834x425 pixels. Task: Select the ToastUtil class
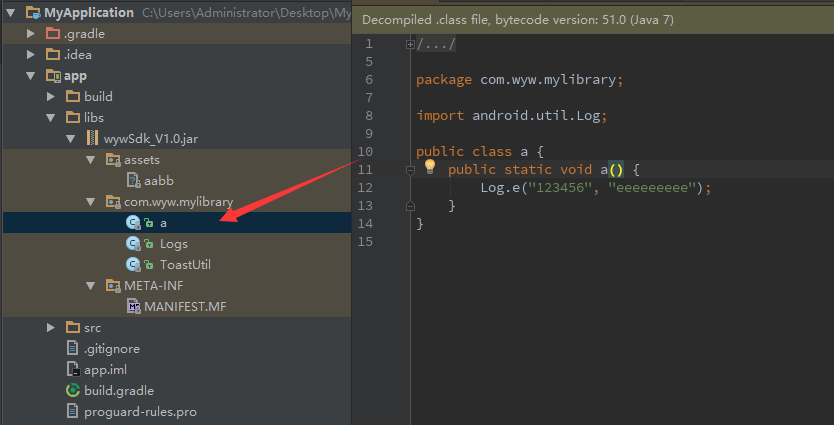(x=185, y=264)
